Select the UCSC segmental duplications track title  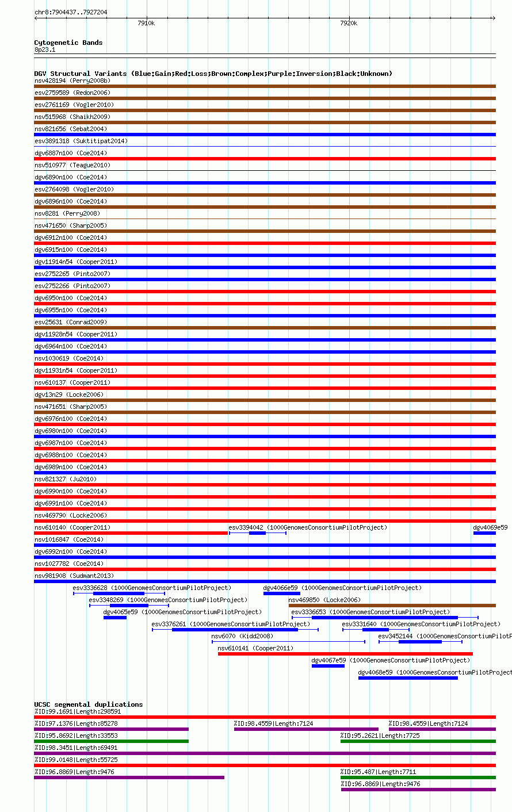(x=89, y=704)
